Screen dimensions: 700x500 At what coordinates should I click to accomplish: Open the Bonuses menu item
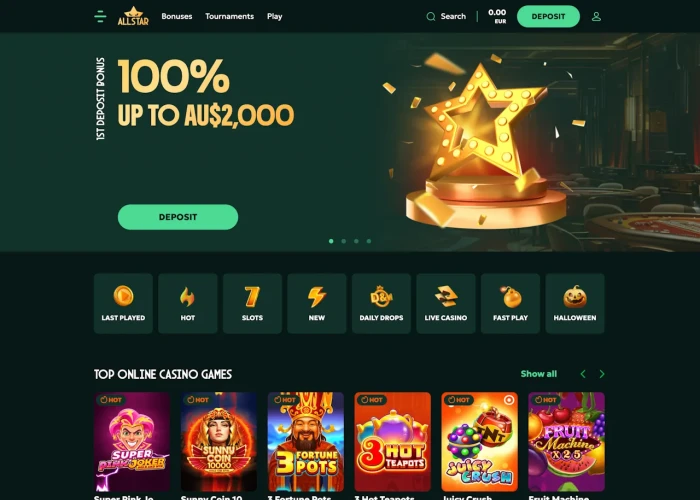coord(177,17)
